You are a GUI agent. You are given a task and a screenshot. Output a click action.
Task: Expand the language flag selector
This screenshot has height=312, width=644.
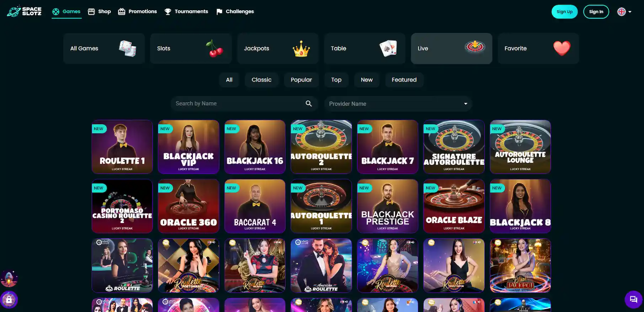click(x=624, y=12)
